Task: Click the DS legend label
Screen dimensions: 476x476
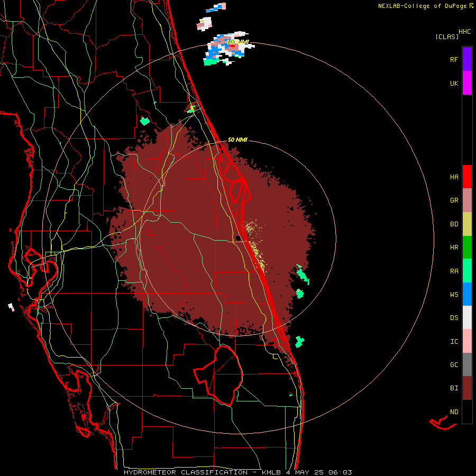Action: (454, 318)
